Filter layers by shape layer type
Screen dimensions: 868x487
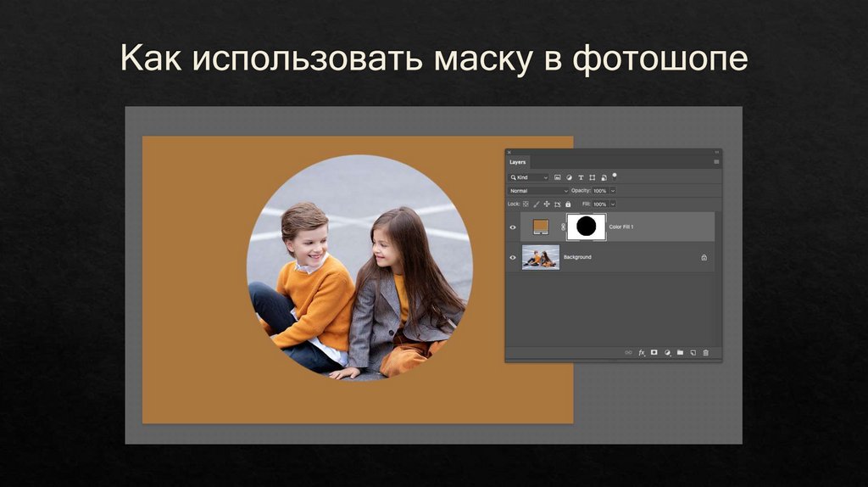593,177
